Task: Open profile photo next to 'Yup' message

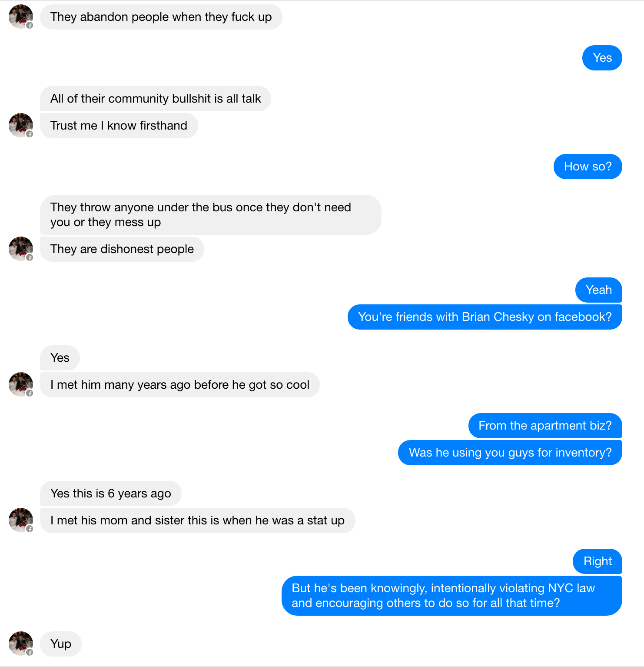Action: pos(20,644)
